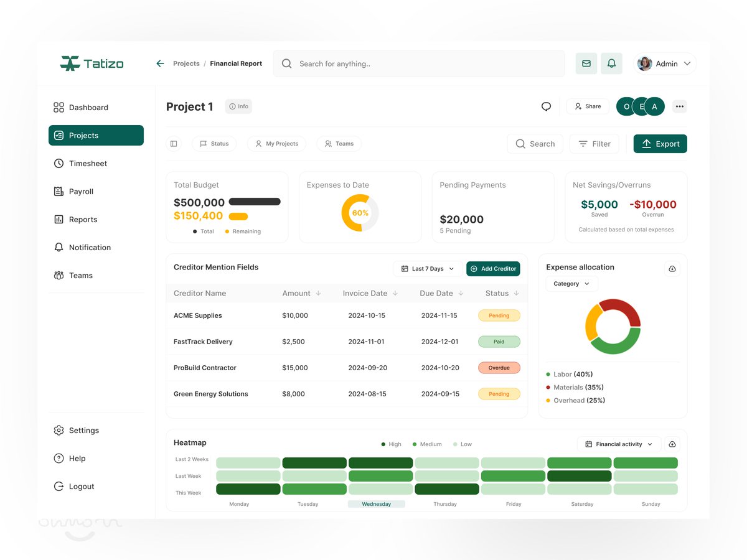
Task: Click the Pending status badge for ACME Supplies
Action: 499,315
